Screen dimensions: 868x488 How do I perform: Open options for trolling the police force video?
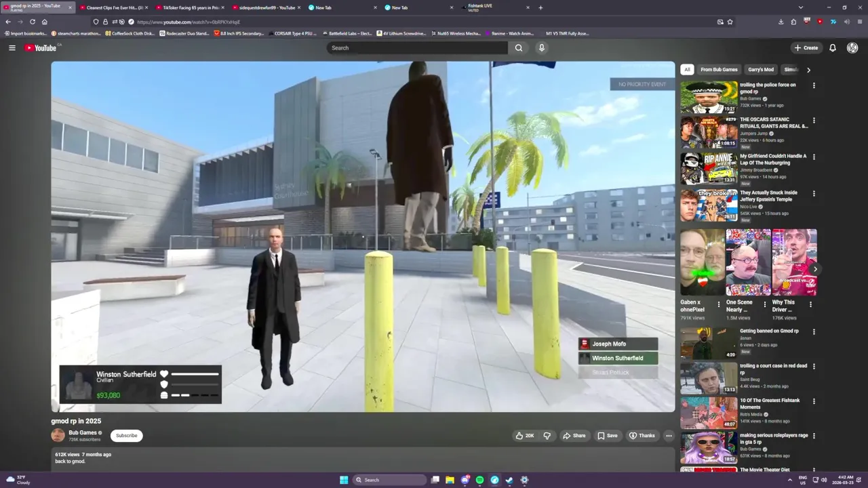click(814, 85)
